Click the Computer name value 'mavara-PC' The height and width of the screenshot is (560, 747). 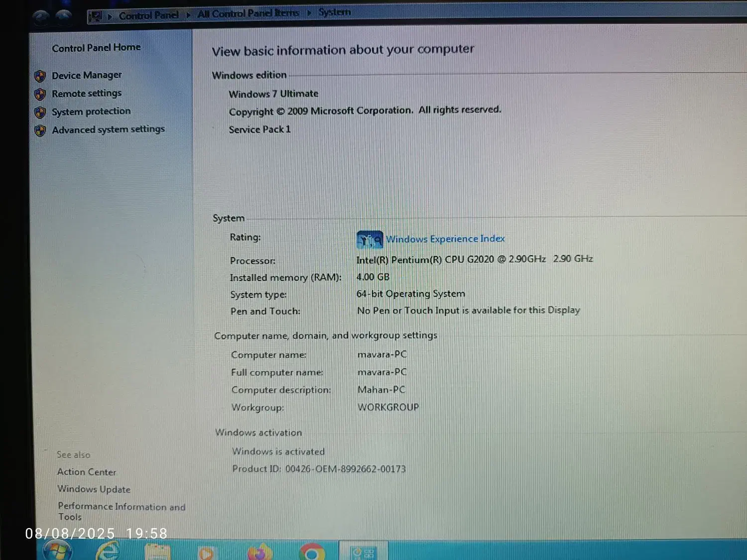[382, 354]
